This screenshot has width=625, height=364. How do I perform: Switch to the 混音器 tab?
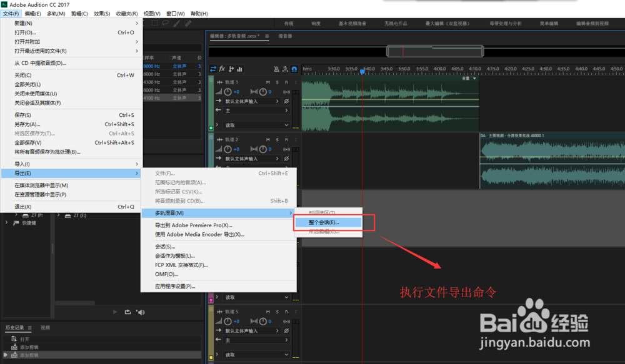click(x=285, y=36)
